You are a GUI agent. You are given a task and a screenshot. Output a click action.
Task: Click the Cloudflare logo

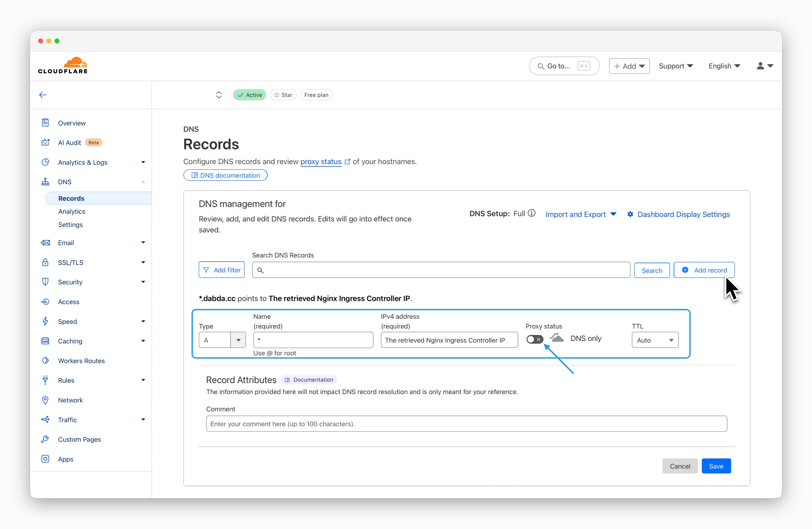pyautogui.click(x=63, y=65)
